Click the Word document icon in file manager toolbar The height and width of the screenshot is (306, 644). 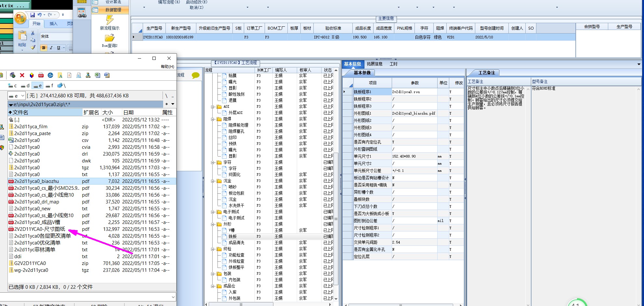coord(107,75)
